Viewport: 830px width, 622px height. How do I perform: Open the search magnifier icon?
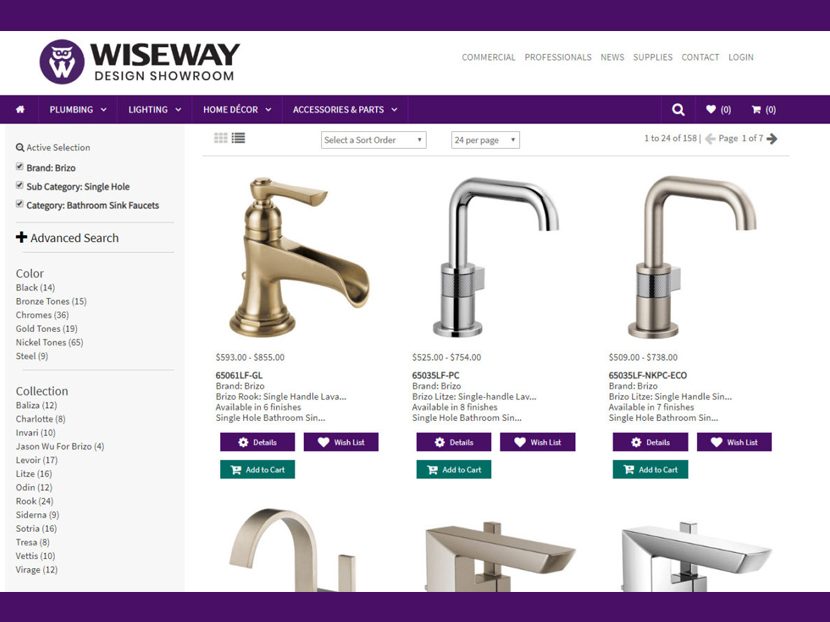tap(678, 110)
